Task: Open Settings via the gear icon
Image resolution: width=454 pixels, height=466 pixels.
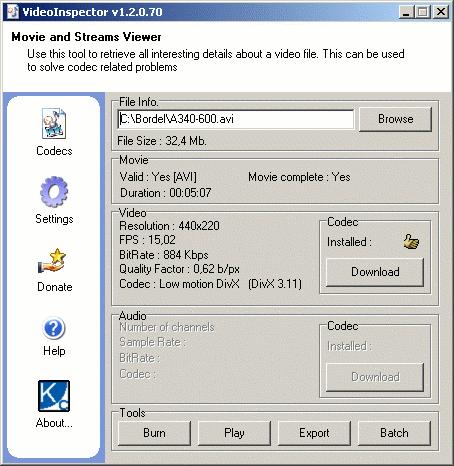Action: [54, 192]
